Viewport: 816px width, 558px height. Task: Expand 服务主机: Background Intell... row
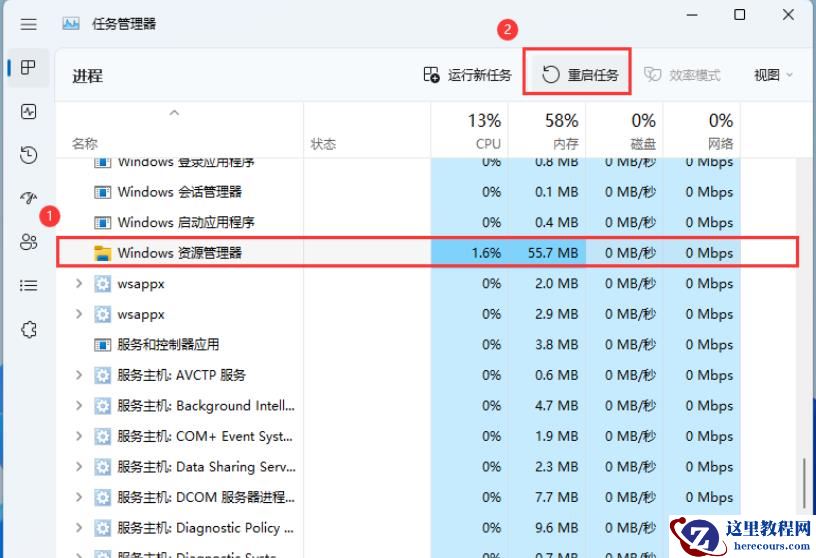pos(79,406)
